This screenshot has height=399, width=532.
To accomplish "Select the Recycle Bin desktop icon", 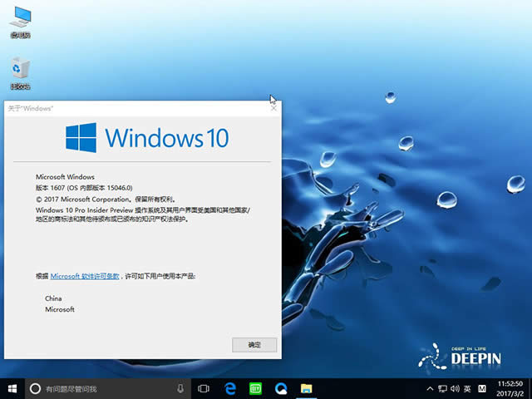I will pos(20,72).
